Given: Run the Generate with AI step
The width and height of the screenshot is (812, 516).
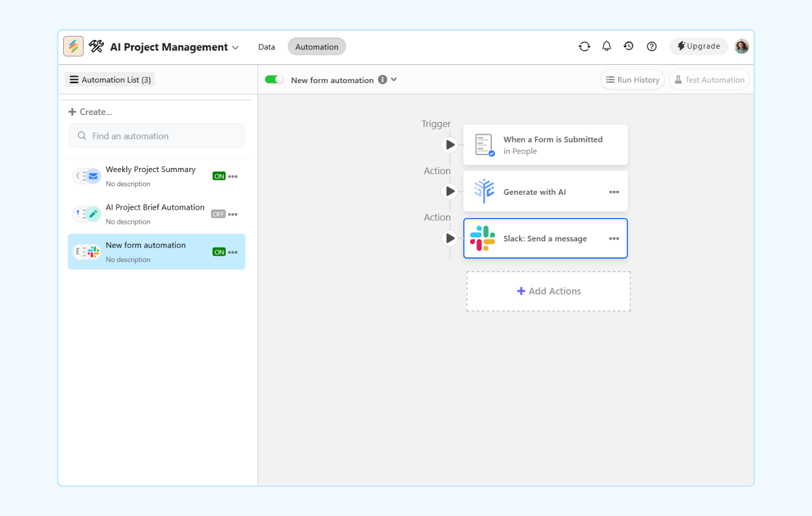Looking at the screenshot, I should tap(450, 191).
